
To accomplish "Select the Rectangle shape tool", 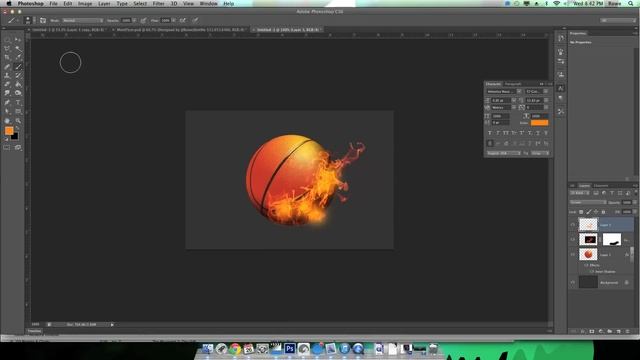I will (18, 111).
